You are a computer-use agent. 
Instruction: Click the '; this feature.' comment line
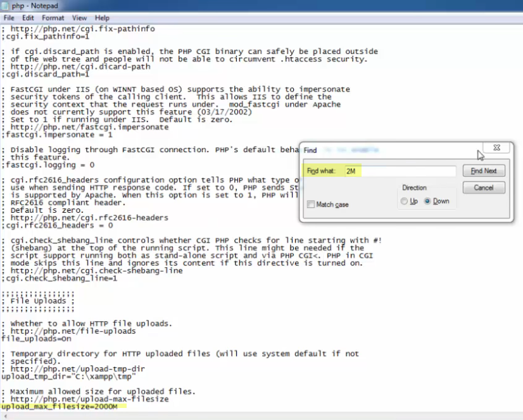[35, 158]
